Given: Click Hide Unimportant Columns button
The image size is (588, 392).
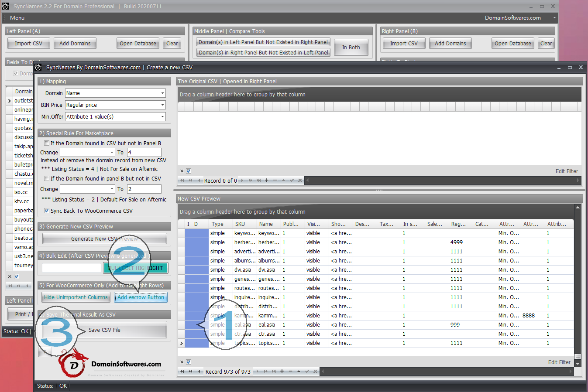Looking at the screenshot, I should pyautogui.click(x=76, y=297).
